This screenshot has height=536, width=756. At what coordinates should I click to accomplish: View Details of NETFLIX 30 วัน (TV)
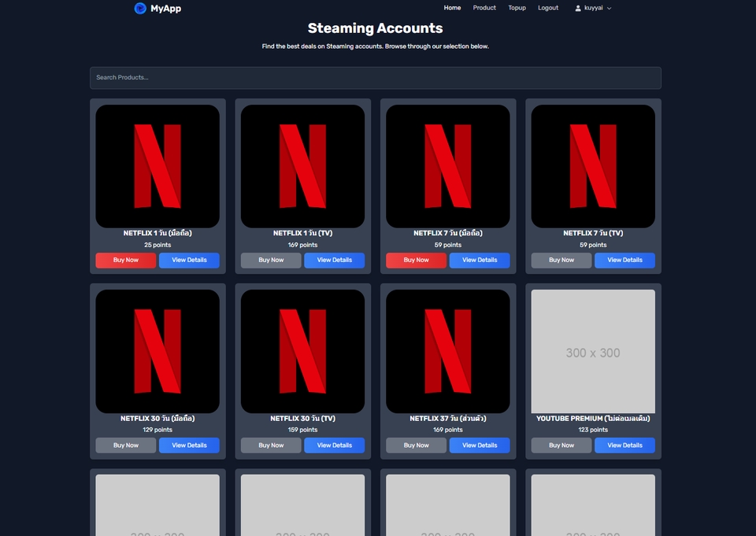click(334, 445)
